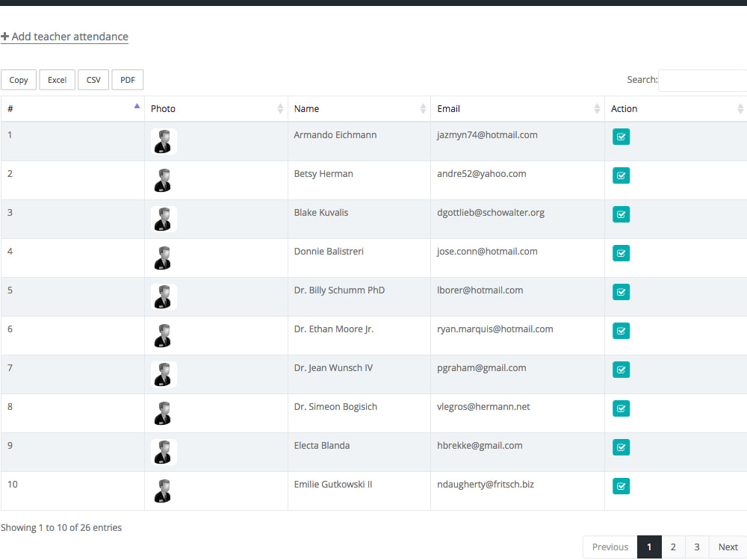Mark attendance for Dr. Billy Schumm PhD
The image size is (747, 560).
tap(621, 292)
